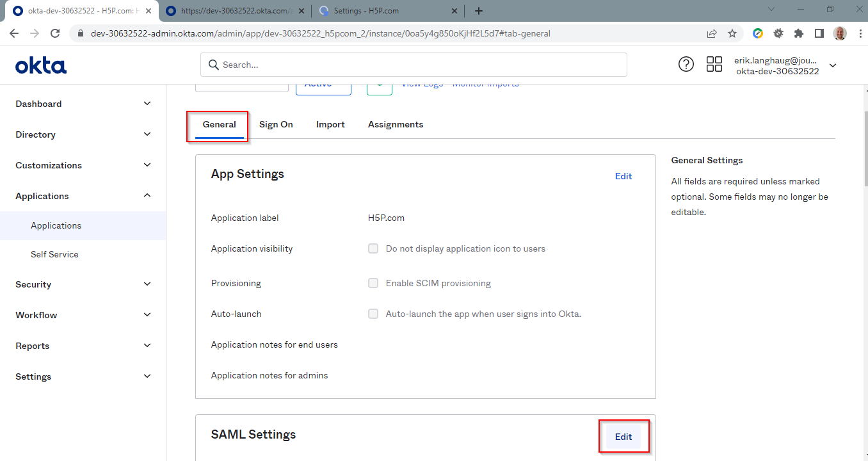Check Enable SCIM provisioning
The width and height of the screenshot is (868, 461).
tap(373, 283)
